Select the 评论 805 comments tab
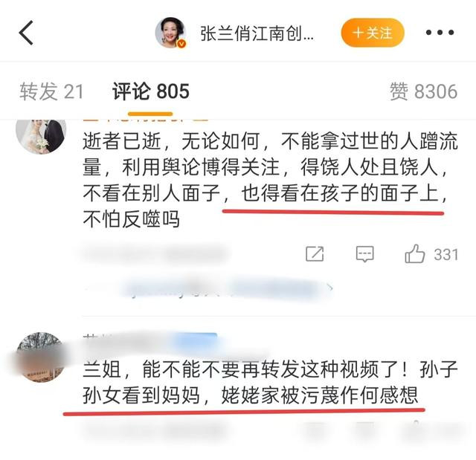The height and width of the screenshot is (460, 476). coord(150,91)
